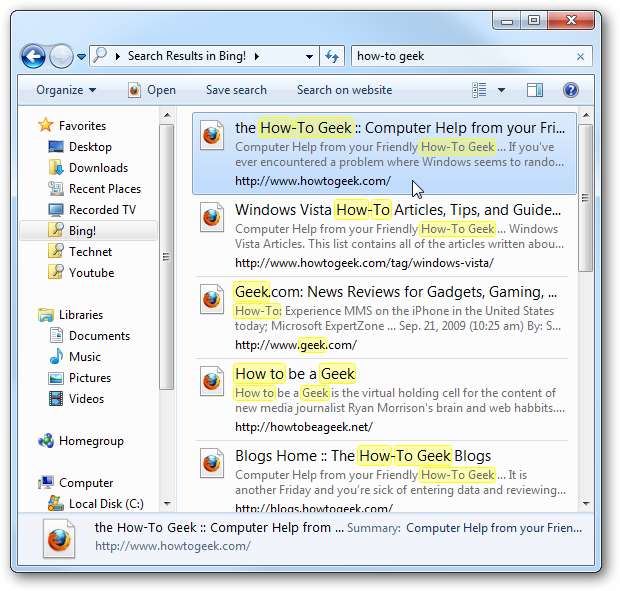Image resolution: width=620 pixels, height=591 pixels.
Task: Click the Homegroup icon
Action: click(46, 440)
